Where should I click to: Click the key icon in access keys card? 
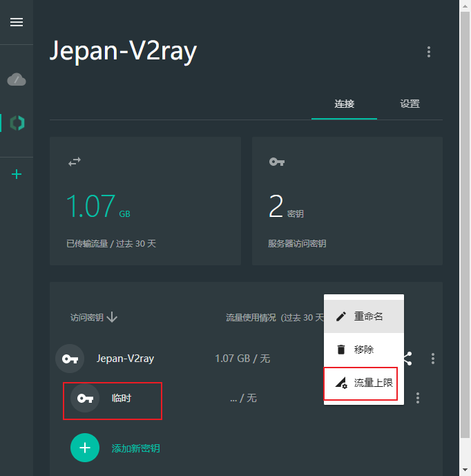[x=277, y=162]
